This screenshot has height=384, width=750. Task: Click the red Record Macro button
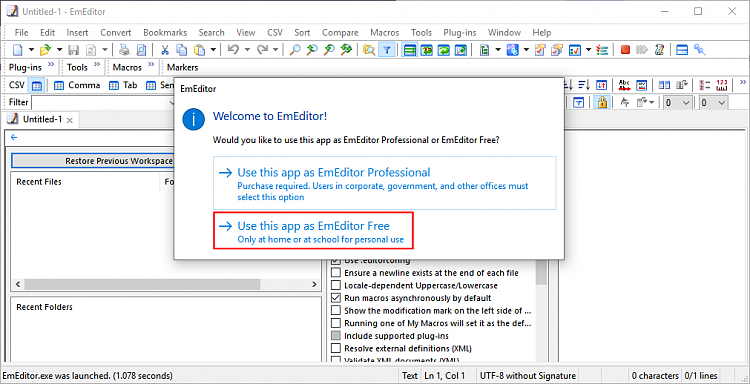tap(625, 50)
